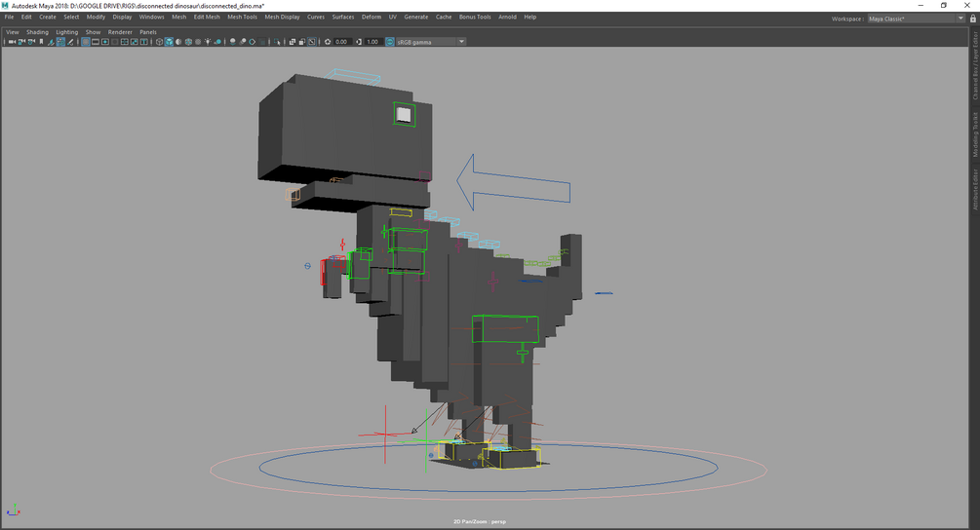
Task: Expand the panel Show menu
Action: coord(94,32)
